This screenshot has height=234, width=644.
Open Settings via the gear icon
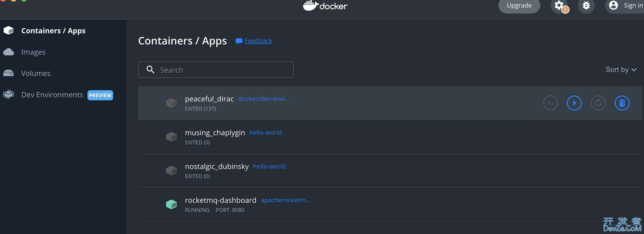point(559,5)
